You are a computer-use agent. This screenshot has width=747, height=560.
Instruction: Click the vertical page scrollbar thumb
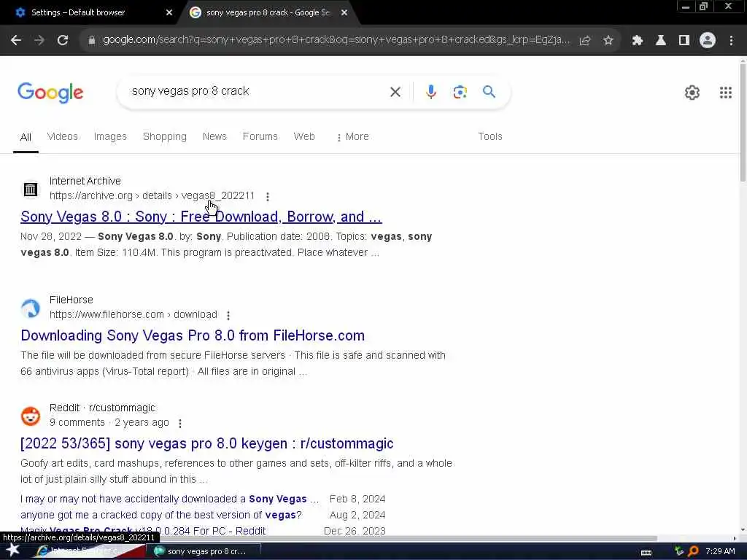point(743,122)
